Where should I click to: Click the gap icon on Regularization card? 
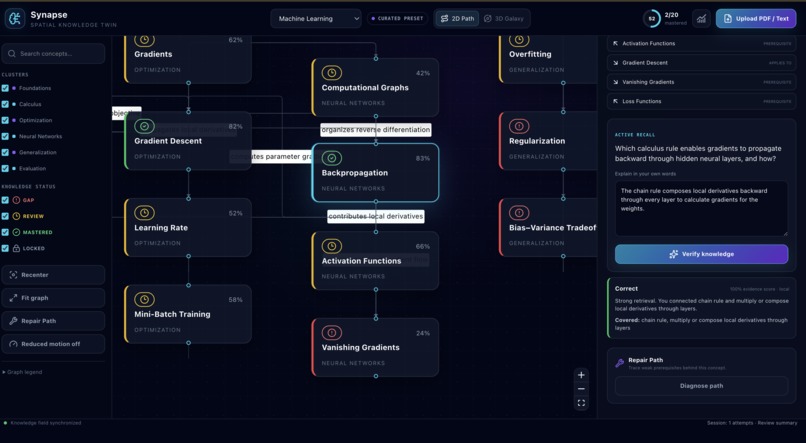pyautogui.click(x=519, y=126)
